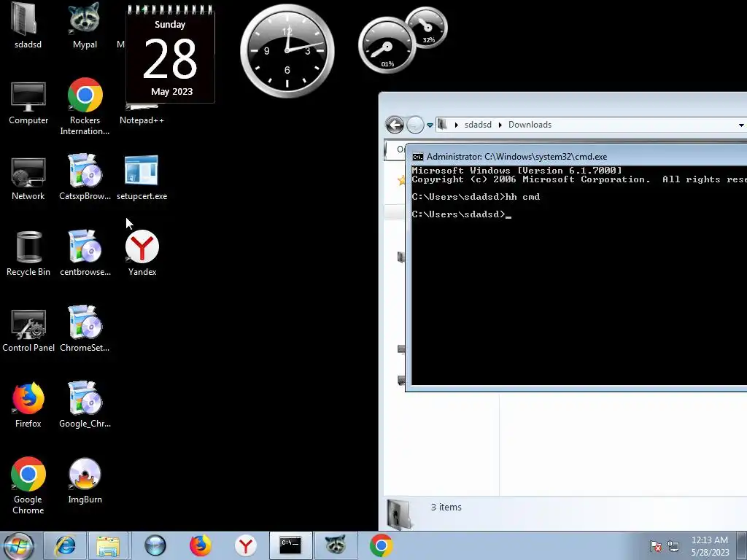Image resolution: width=747 pixels, height=560 pixels.
Task: Click the 'hh cmd' command line text
Action: point(522,197)
